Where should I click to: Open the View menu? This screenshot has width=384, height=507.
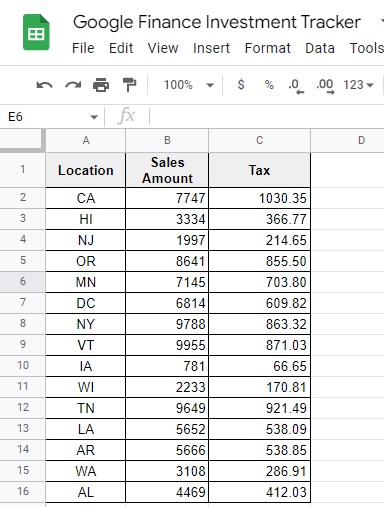[163, 48]
